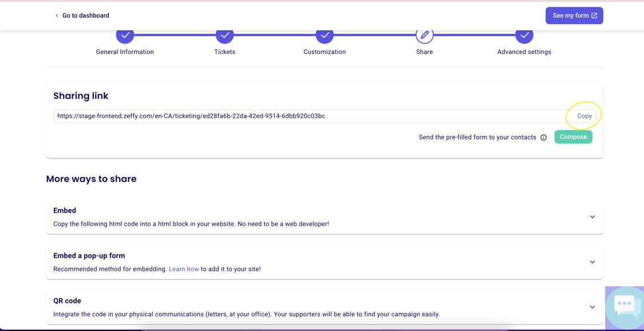The width and height of the screenshot is (644, 331).
Task: Switch to the Advanced settings step label
Action: 524,52
